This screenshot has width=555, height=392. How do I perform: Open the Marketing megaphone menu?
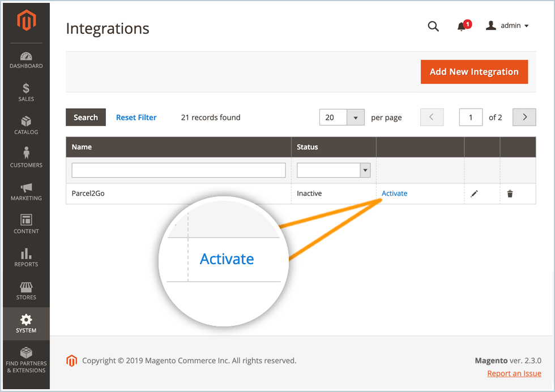26,192
